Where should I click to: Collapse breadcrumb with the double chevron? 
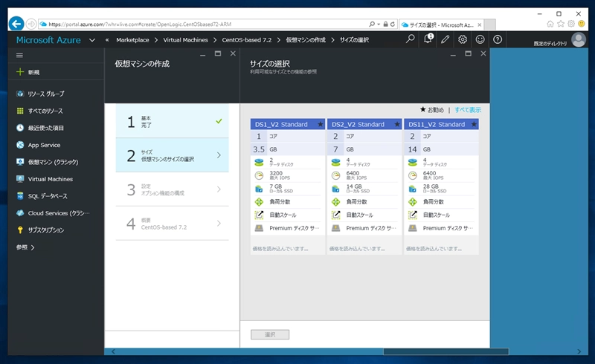(x=107, y=40)
